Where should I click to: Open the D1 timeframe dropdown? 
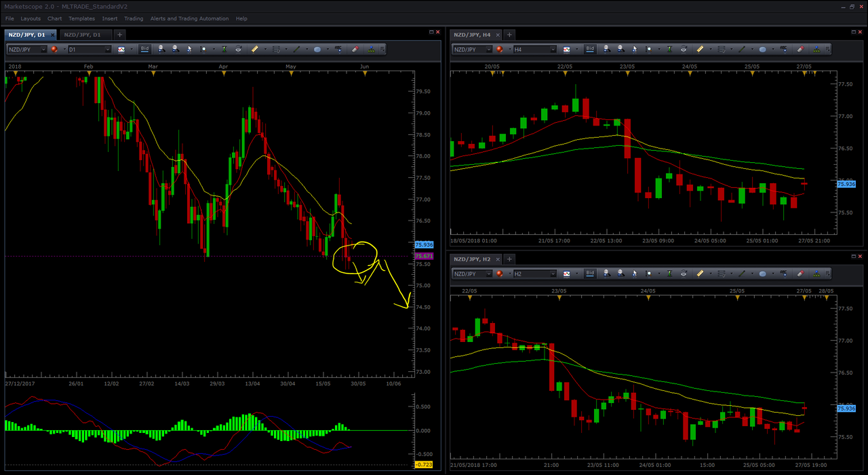point(90,49)
